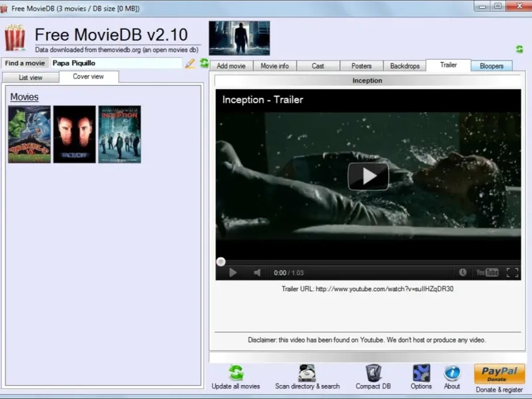The width and height of the screenshot is (532, 399).
Task: Click the YouTube disclaimer text
Action: (x=367, y=340)
